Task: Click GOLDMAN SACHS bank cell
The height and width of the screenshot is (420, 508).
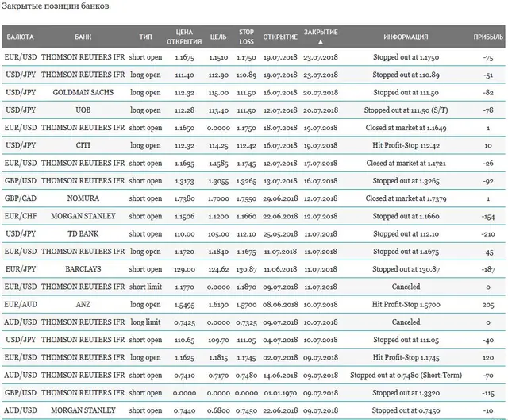Action: [83, 92]
